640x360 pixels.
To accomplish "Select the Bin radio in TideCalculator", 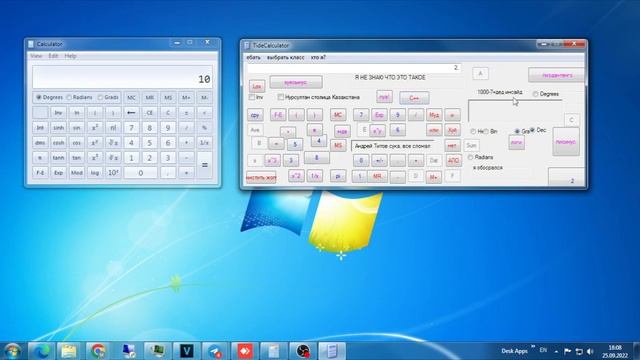I will pos(491,131).
